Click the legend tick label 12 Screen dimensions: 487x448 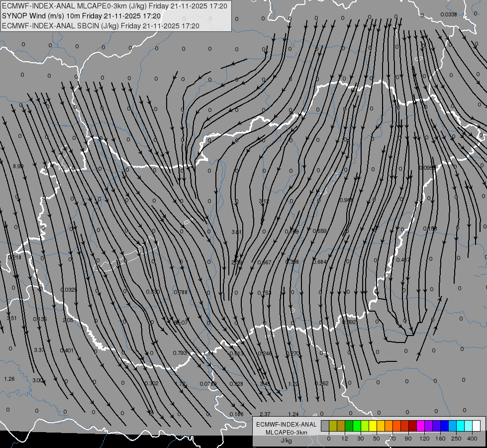click(x=345, y=439)
